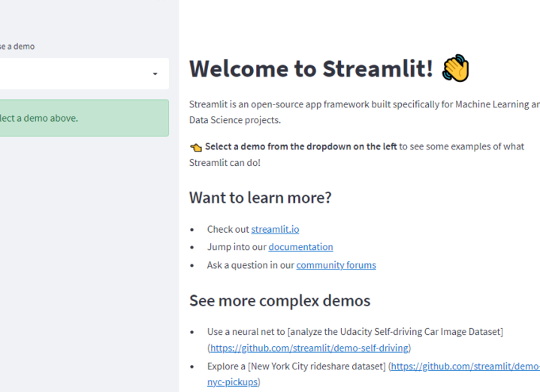Expand the demo selector dropdown arrow
This screenshot has height=392, width=540.
click(x=155, y=74)
